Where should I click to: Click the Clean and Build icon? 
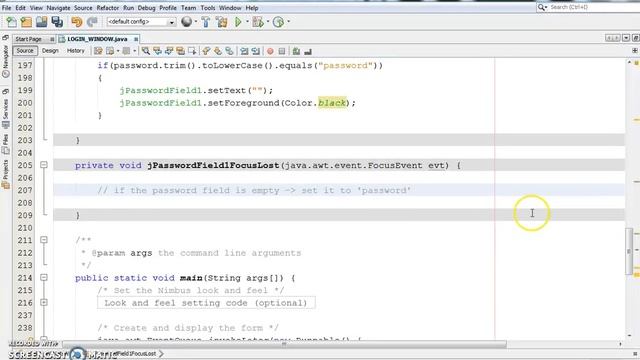coord(222,22)
